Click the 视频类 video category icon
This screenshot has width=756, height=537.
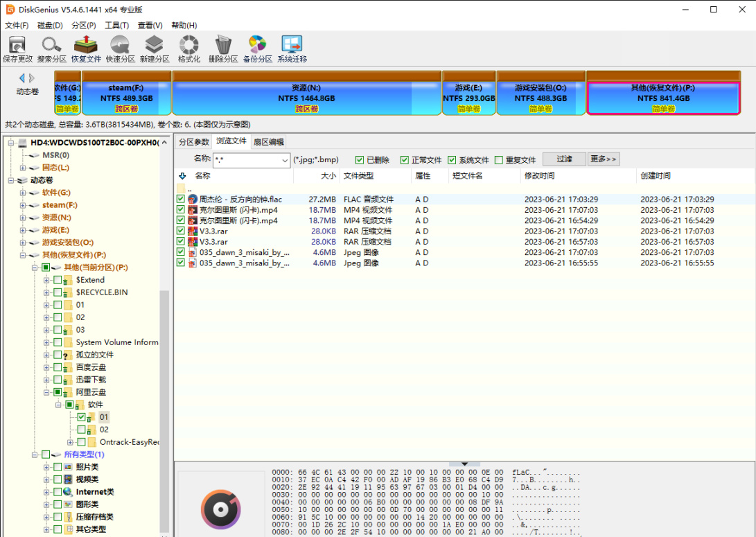69,479
